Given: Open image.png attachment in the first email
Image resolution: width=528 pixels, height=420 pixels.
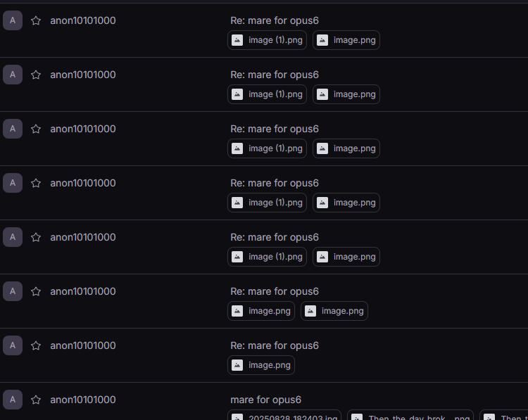Looking at the screenshot, I should point(346,40).
